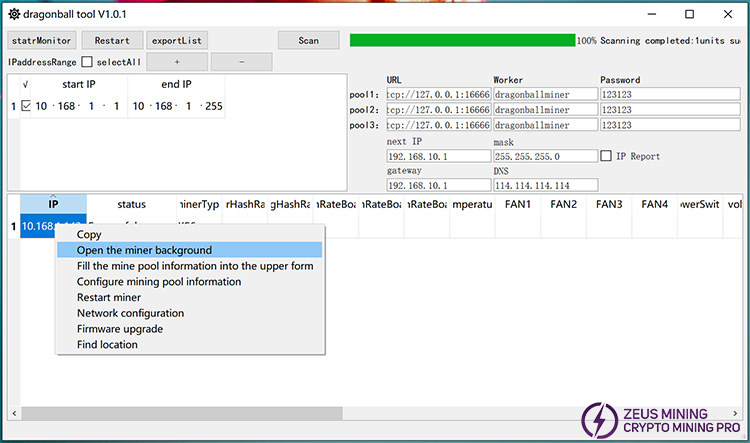Viewport: 750px width, 443px height.
Task: Sort by the IP column header
Action: [52, 204]
